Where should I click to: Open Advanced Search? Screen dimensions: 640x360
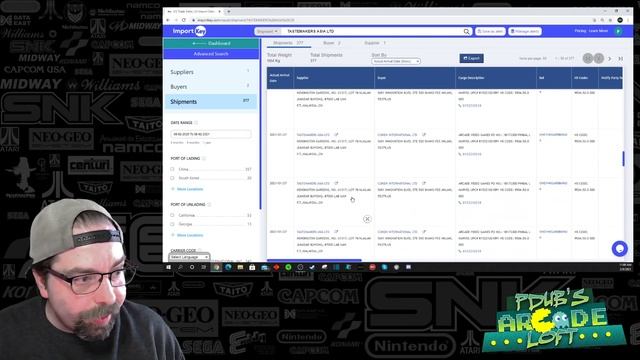211,54
